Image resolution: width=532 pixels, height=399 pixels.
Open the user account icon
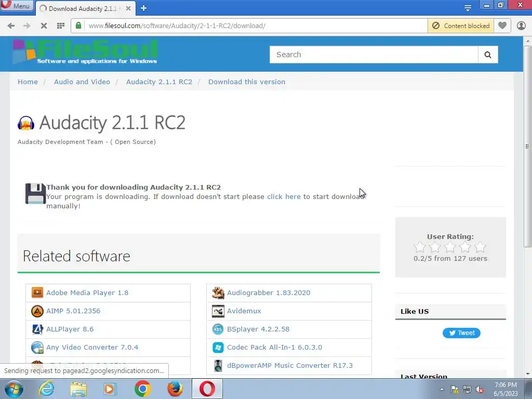point(521,26)
